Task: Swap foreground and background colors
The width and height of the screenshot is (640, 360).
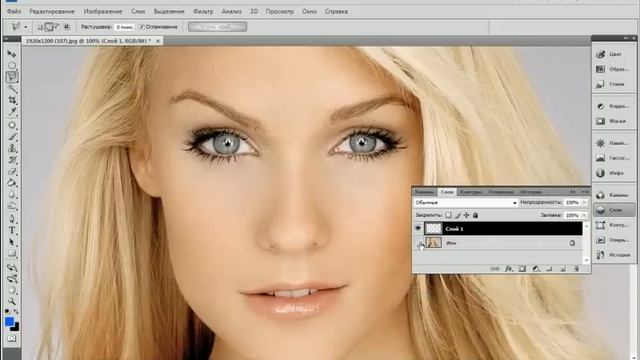Action: [16, 313]
